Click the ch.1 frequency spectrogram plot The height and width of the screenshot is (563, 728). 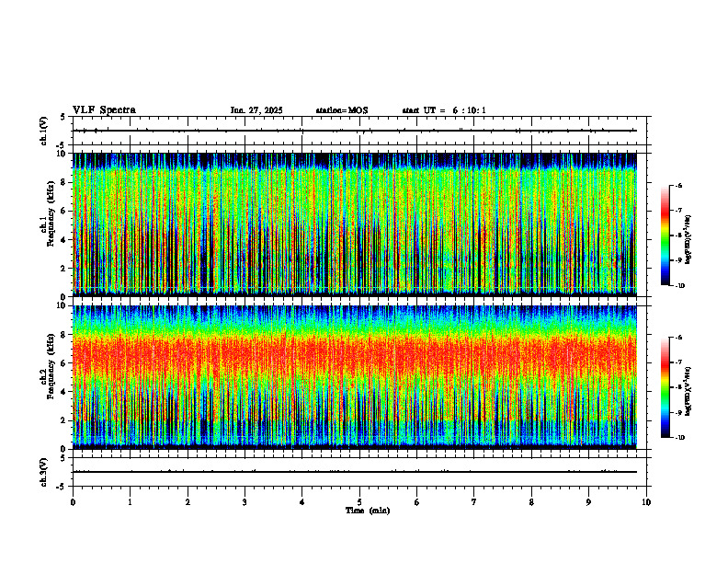[x=355, y=224]
